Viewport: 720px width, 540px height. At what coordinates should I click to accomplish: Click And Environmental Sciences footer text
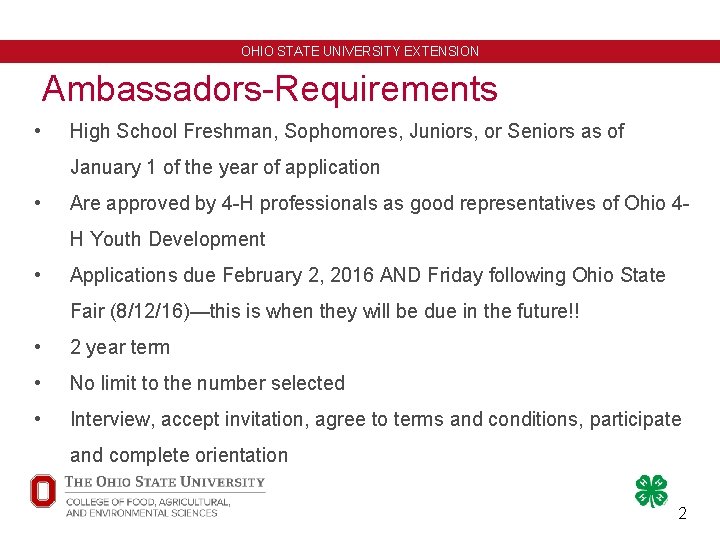click(x=141, y=513)
